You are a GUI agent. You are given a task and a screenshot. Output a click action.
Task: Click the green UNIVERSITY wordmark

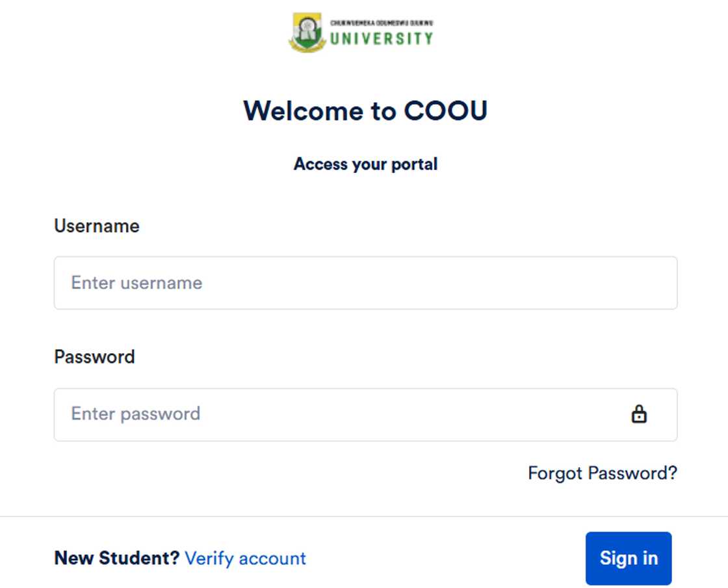click(381, 38)
